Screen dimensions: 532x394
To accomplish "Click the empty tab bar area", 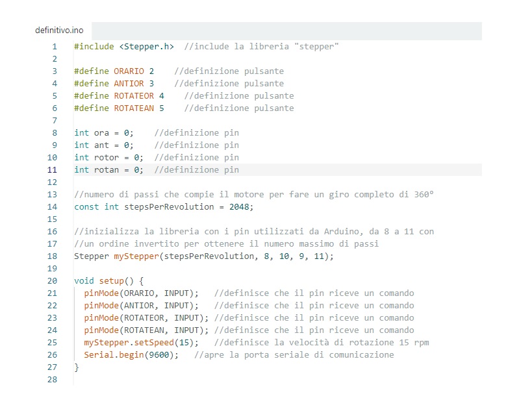I will coord(286,31).
